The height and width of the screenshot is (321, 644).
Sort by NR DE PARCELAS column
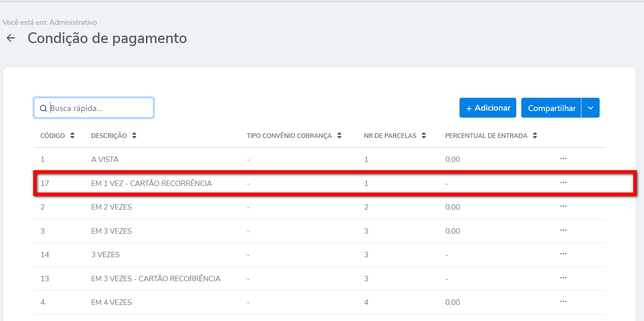click(x=423, y=136)
